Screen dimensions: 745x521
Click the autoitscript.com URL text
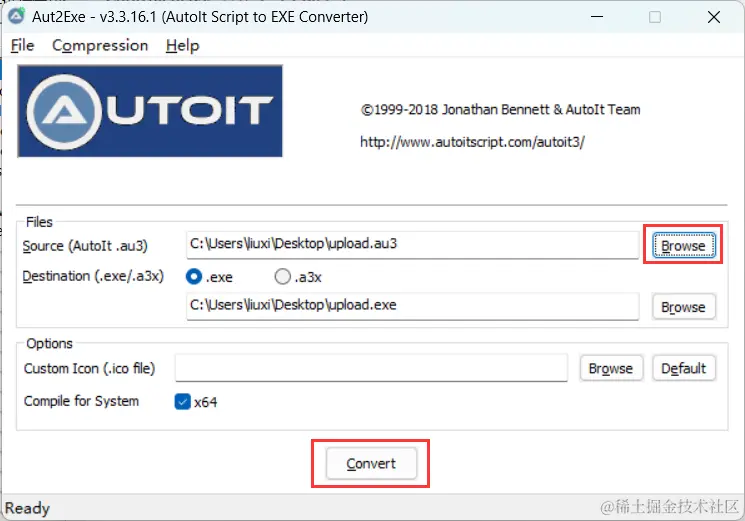[x=472, y=142]
